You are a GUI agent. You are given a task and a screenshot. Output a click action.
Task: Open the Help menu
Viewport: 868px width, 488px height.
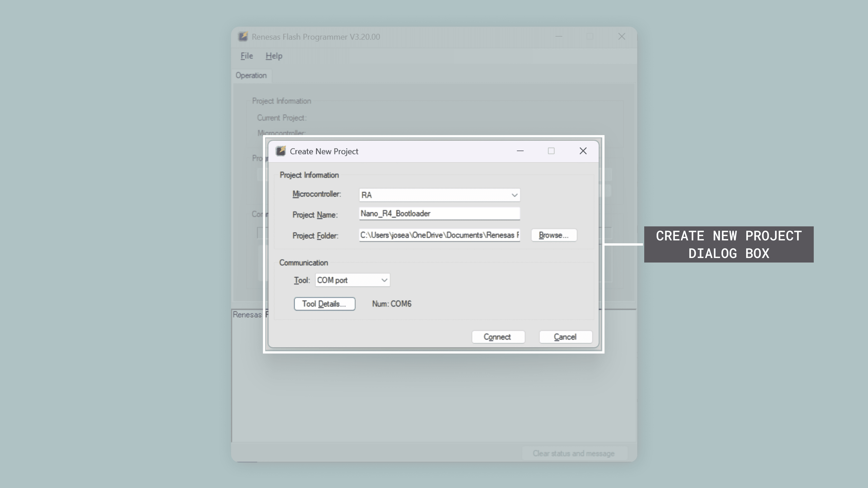click(x=274, y=56)
